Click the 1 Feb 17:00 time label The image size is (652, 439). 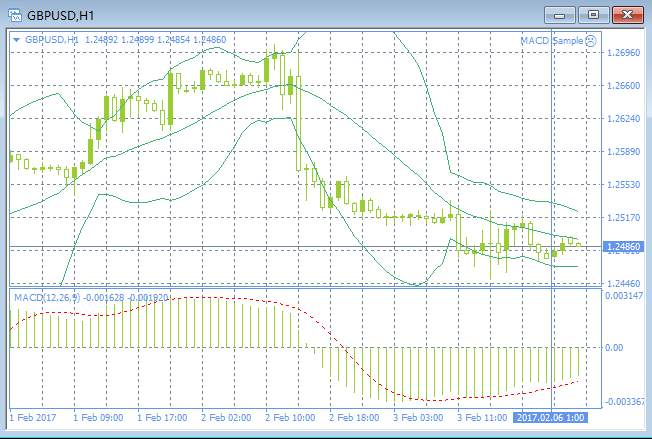point(162,417)
